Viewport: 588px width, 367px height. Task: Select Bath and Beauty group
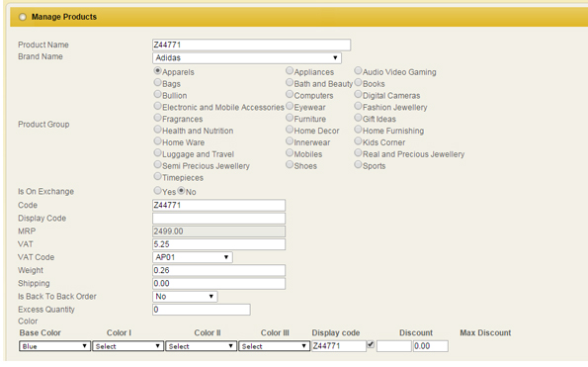click(x=290, y=82)
